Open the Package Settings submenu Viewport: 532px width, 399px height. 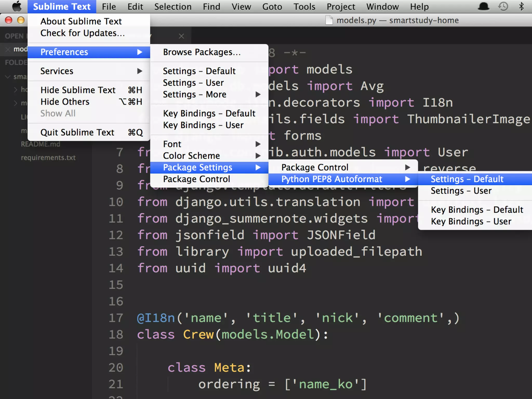tap(209, 167)
